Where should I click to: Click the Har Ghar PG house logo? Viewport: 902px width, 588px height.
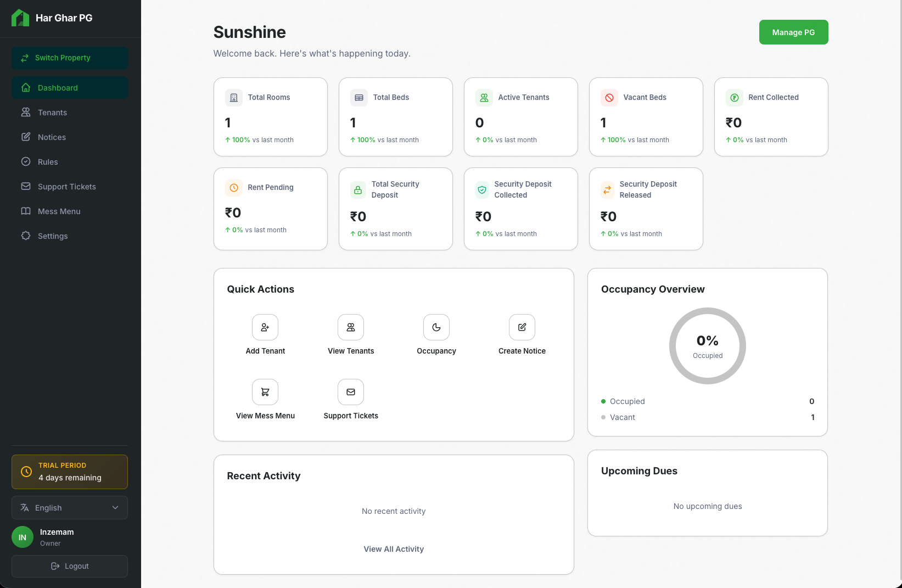[20, 18]
